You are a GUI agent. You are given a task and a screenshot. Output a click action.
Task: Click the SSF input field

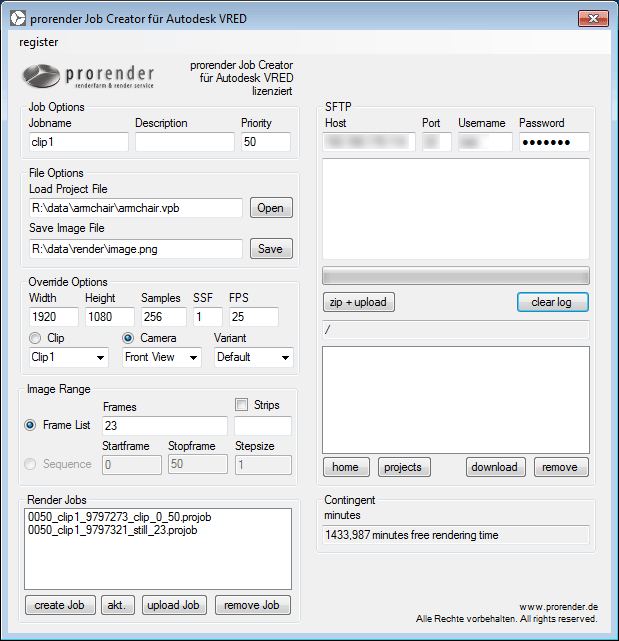208,317
